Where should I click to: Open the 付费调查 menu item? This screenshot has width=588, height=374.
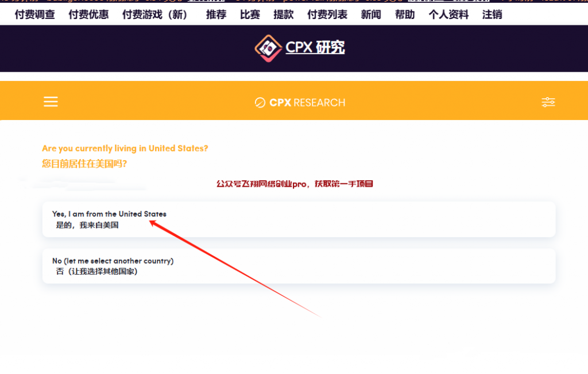[x=34, y=15]
